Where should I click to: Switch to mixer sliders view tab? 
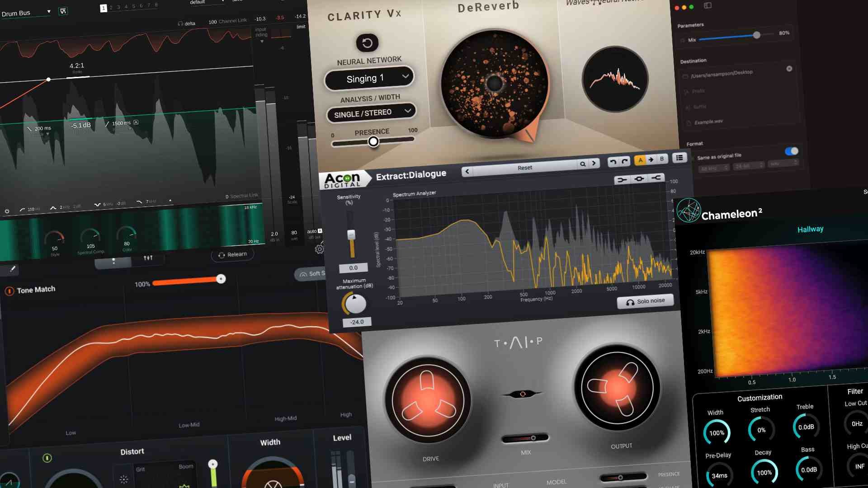148,258
